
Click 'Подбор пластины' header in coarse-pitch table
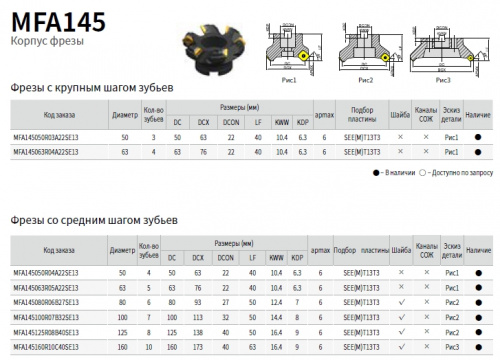362,115
